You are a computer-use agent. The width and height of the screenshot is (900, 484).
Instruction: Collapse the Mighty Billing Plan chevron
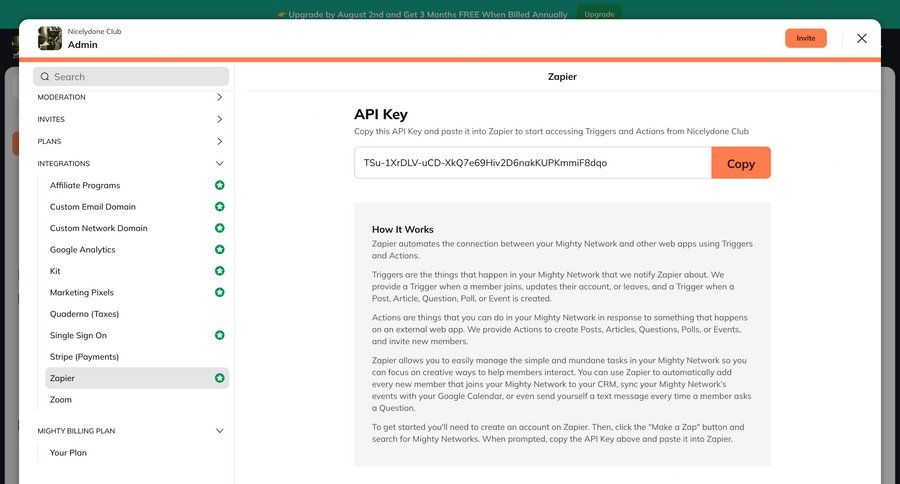219,431
